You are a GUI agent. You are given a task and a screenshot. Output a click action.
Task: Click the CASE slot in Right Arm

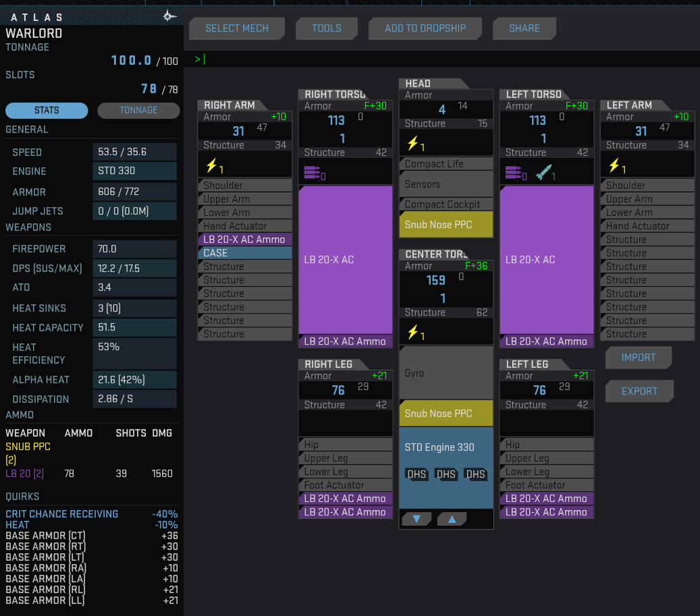coord(244,253)
